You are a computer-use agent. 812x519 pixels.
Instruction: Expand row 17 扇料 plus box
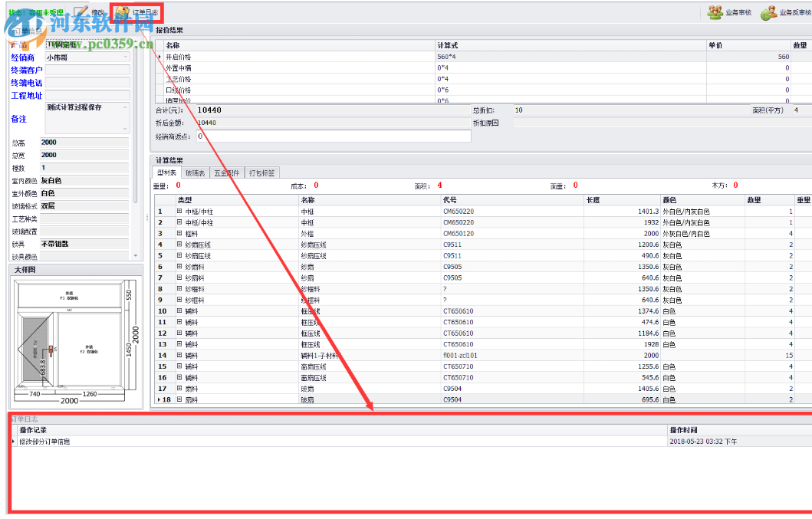[179, 389]
